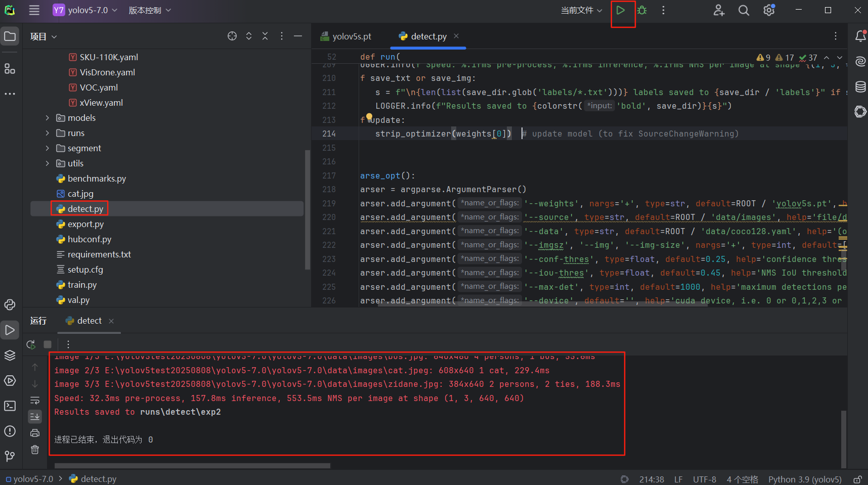
Task: Open project panel options menu
Action: 282,36
